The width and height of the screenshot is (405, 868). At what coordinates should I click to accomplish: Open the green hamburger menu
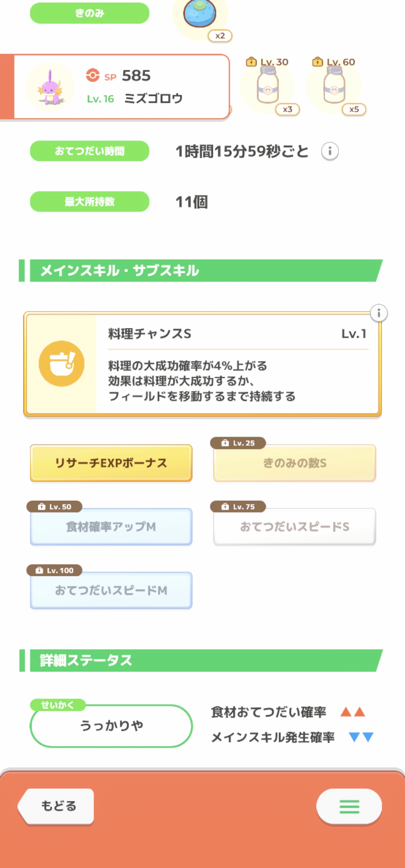[x=349, y=807]
